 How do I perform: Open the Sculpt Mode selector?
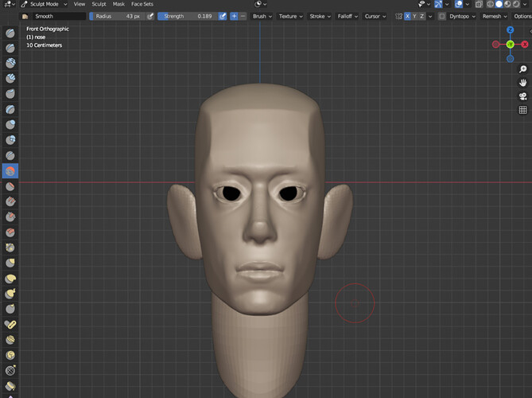point(44,4)
